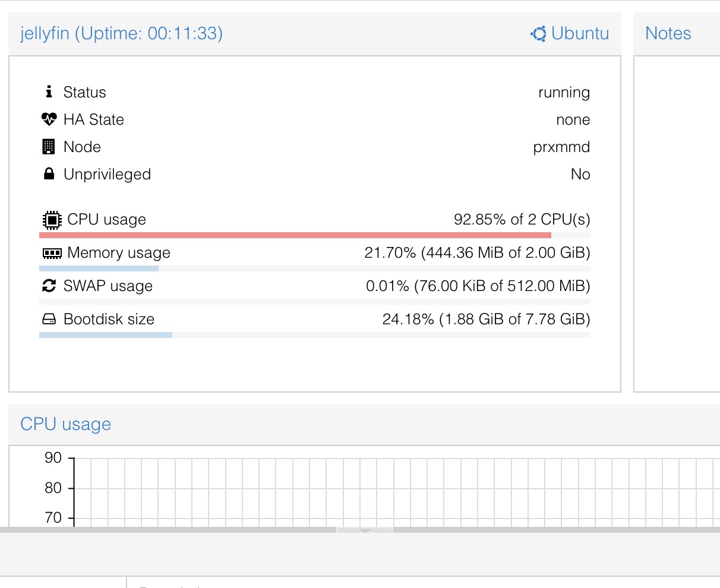
Task: Click the Unprivileged lock icon
Action: click(49, 174)
